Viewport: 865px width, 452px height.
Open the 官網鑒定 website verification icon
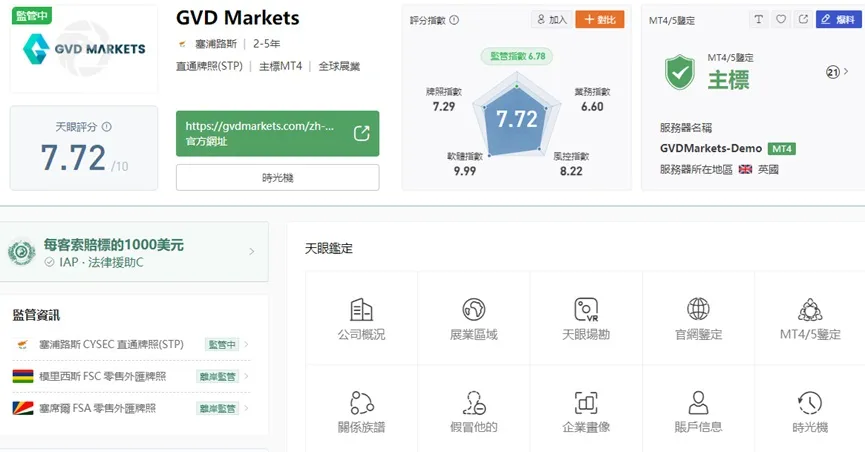click(698, 309)
